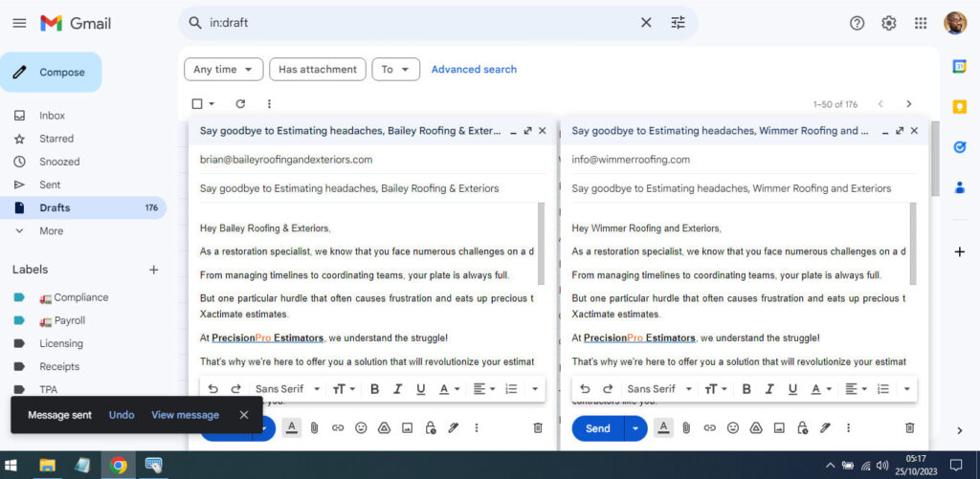Discard the Bailey Roofing draft
Viewport: 980px width, 479px height.
(538, 428)
